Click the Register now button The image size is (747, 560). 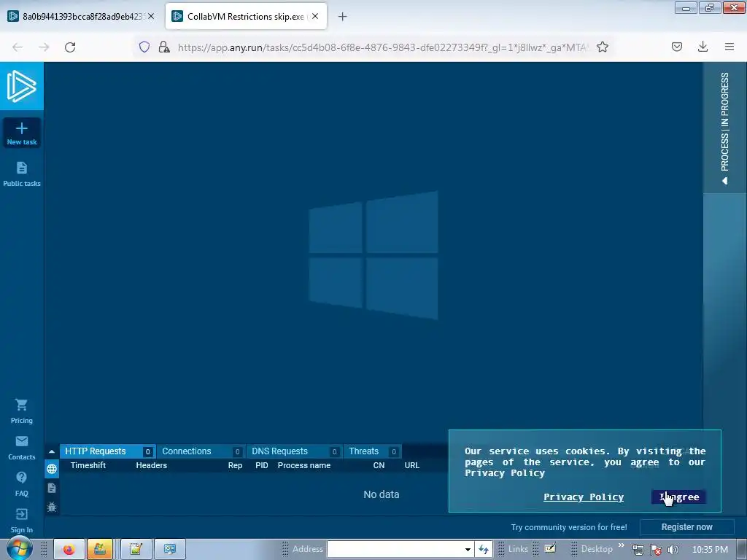(x=686, y=527)
